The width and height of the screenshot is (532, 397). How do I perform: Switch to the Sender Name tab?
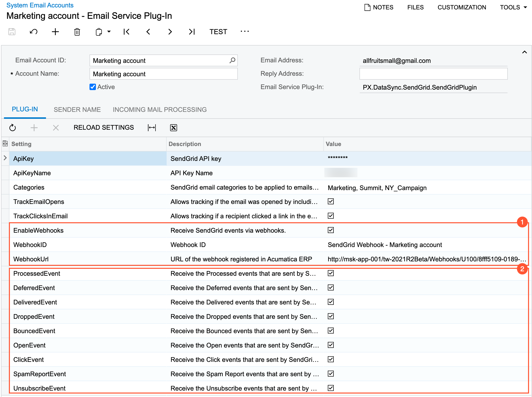tap(77, 110)
